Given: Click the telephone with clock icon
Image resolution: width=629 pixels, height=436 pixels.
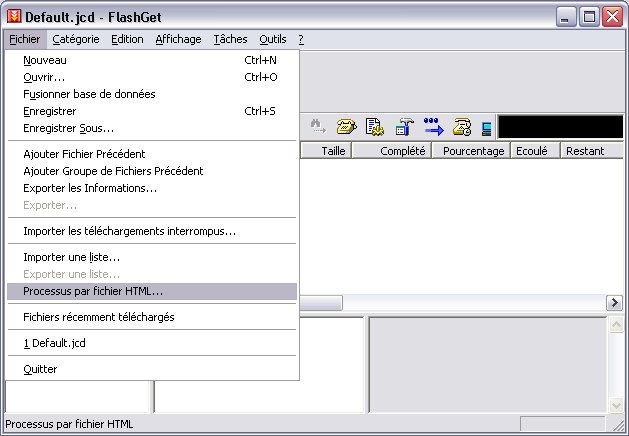Looking at the screenshot, I should pos(462,127).
